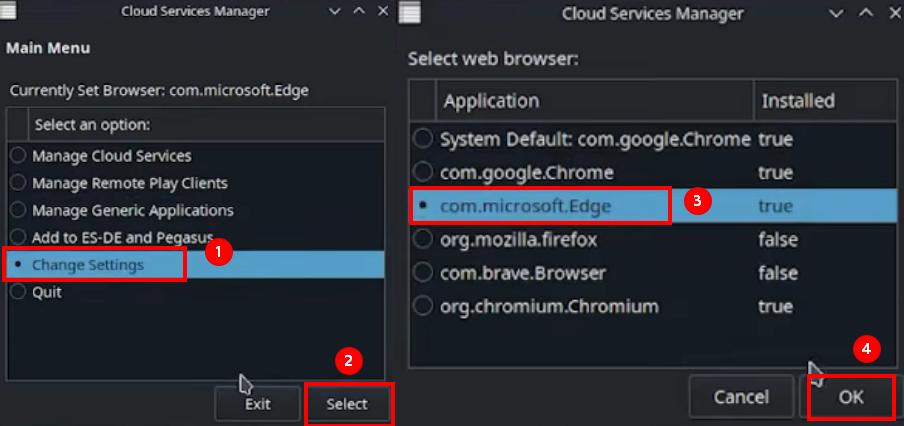Choose Manage Generic Applications radio option
The image size is (904, 426).
[18, 210]
